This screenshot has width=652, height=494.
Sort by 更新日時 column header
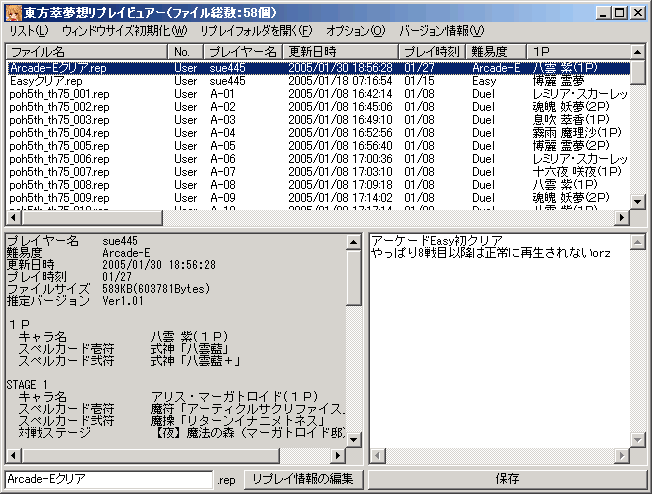coord(341,52)
